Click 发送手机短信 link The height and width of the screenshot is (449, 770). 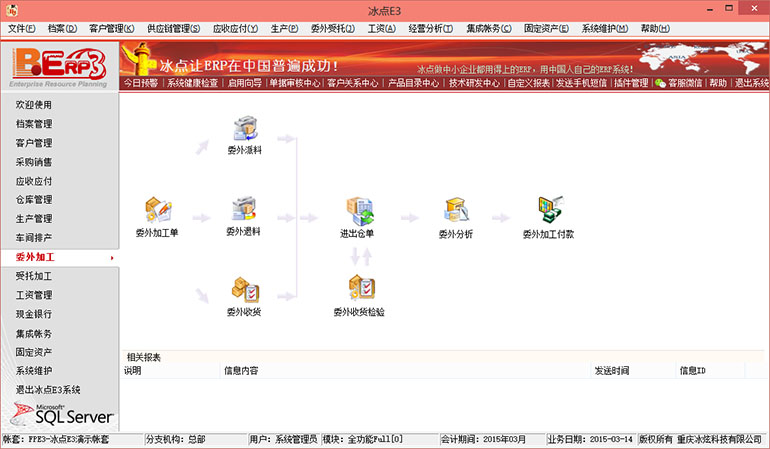581,83
